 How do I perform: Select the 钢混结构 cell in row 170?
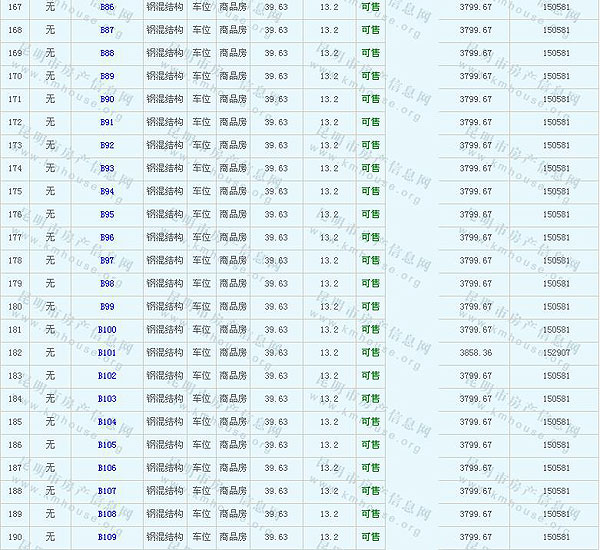(x=165, y=76)
